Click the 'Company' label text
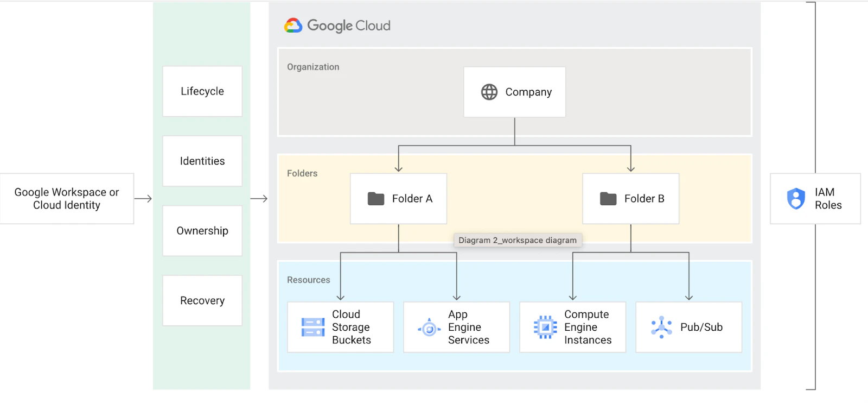 click(528, 92)
